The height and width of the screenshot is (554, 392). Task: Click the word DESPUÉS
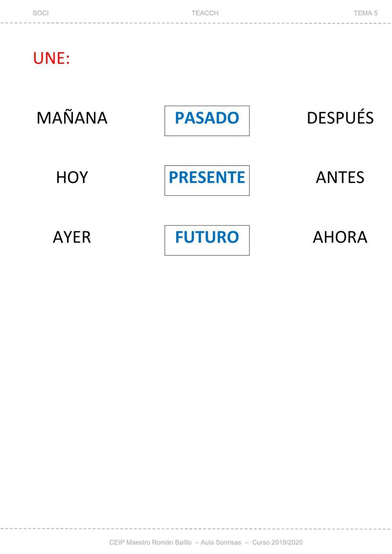[340, 117]
